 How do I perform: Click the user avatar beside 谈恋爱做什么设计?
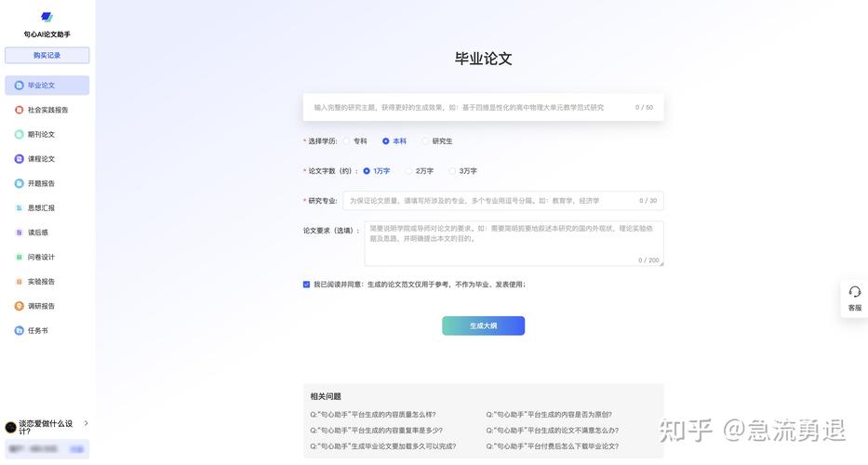pyautogui.click(x=10, y=428)
